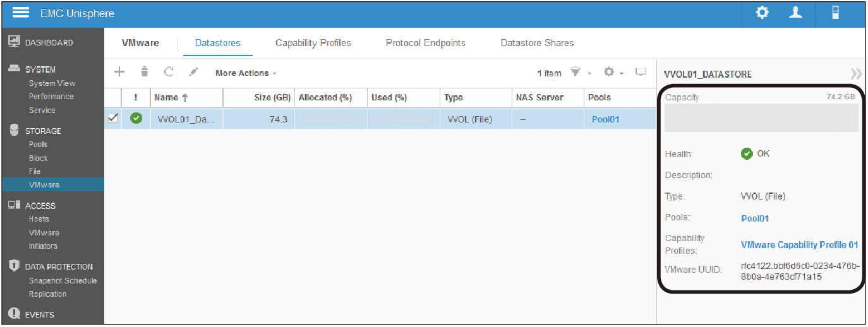This screenshot has height=327, width=868.
Task: Open the hamburger main menu
Action: click(21, 13)
